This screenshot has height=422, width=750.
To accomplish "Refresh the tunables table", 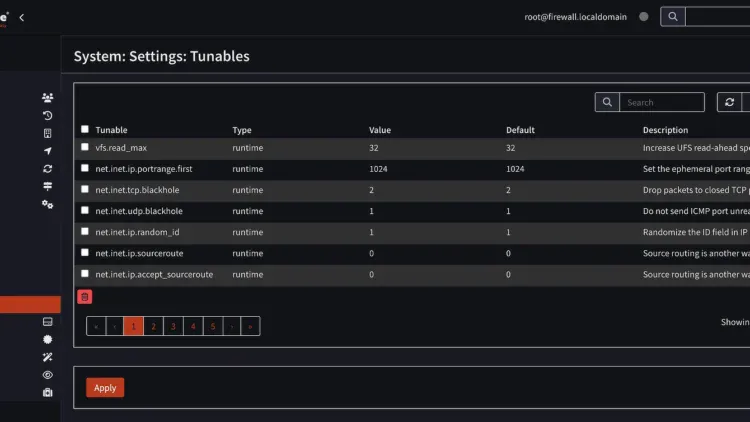I will [x=729, y=102].
